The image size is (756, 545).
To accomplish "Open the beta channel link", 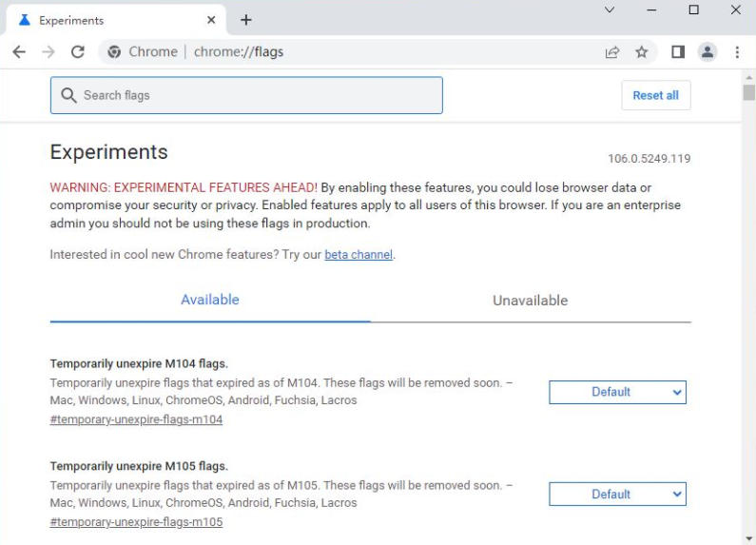I will coord(359,254).
